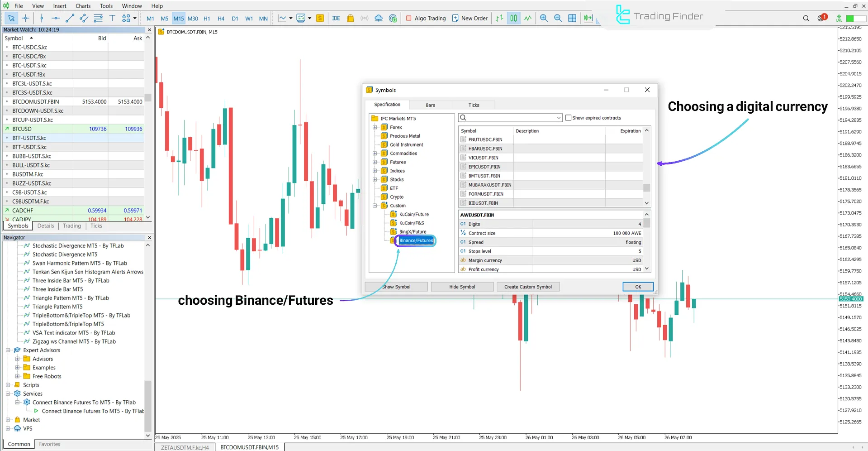Switch to candlestick chart type
The image size is (868, 451).
tap(513, 18)
